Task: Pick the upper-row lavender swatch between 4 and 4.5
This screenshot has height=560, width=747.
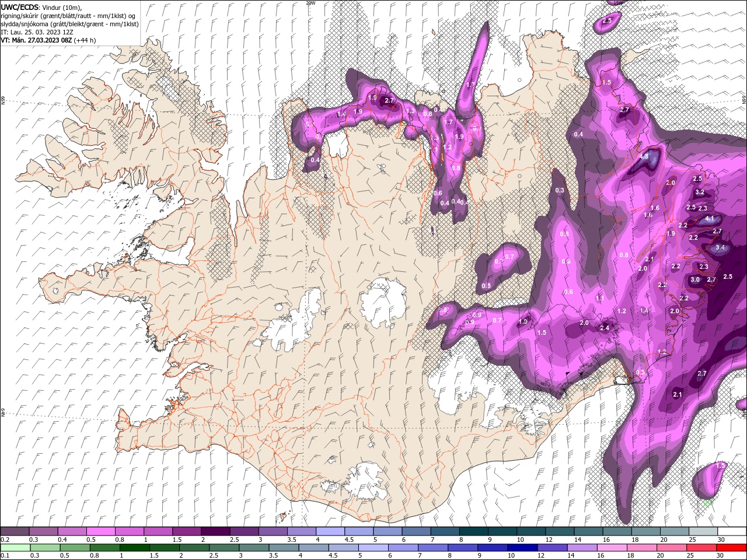Action: 330,531
